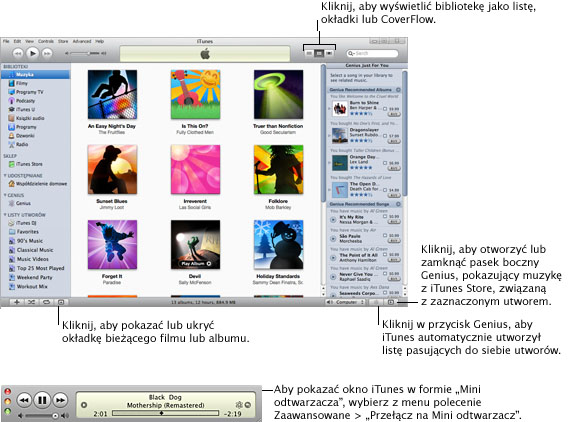The image size is (570, 422).
Task: Click the Genius button in bottom bar
Action: click(x=377, y=302)
